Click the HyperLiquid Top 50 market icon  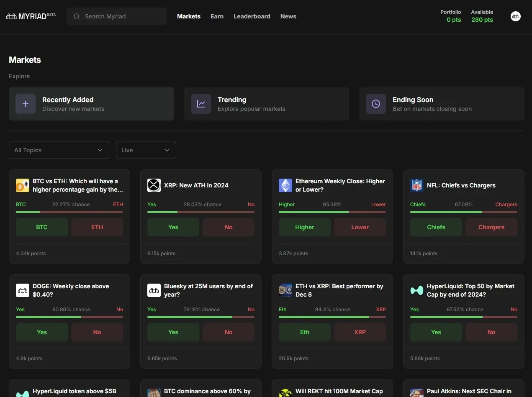coord(417,290)
